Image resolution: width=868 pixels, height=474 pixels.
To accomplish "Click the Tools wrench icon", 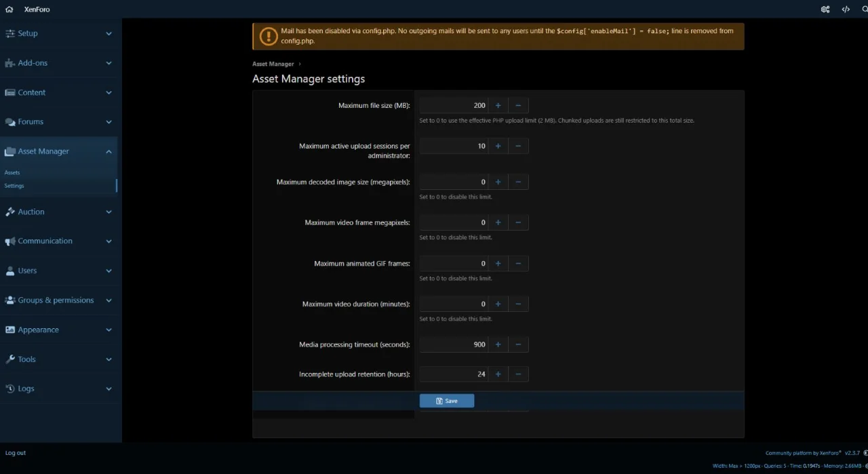I will pos(10,359).
